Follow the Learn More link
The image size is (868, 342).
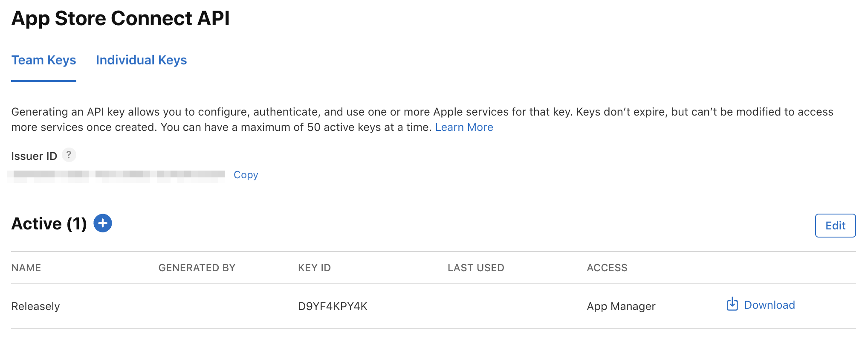[464, 127]
